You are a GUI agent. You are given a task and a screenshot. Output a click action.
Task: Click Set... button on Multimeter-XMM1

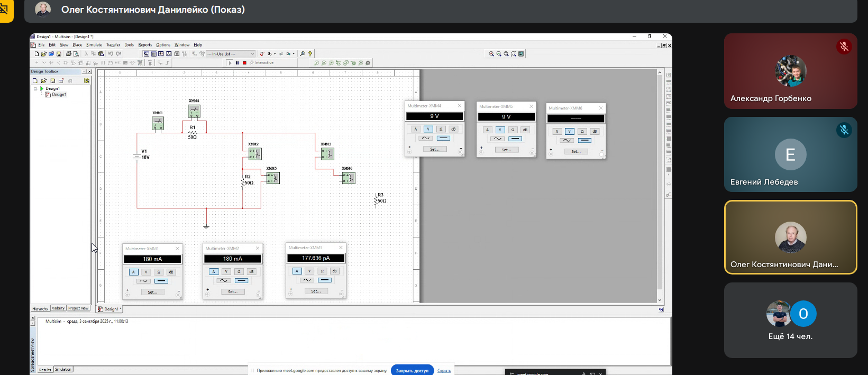(x=152, y=292)
